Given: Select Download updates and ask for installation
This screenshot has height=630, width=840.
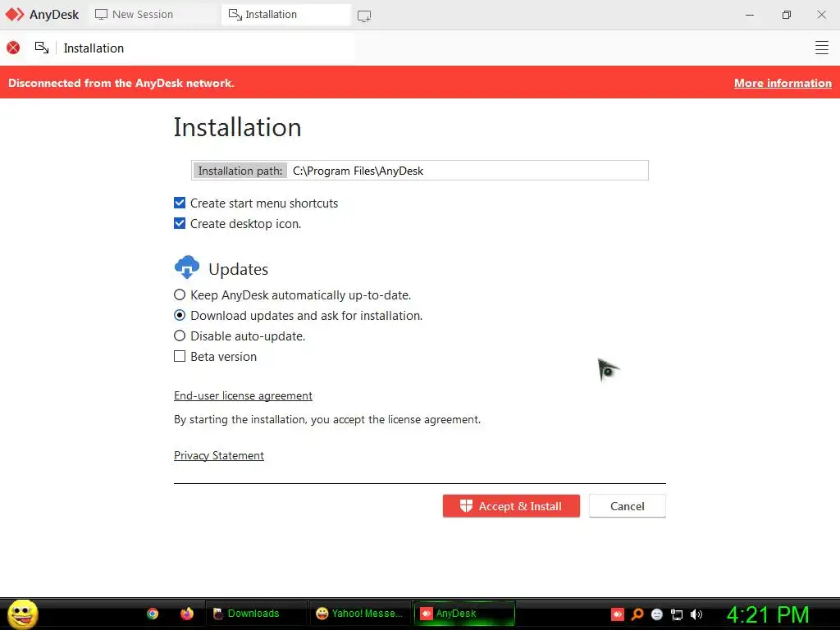Looking at the screenshot, I should (x=180, y=315).
